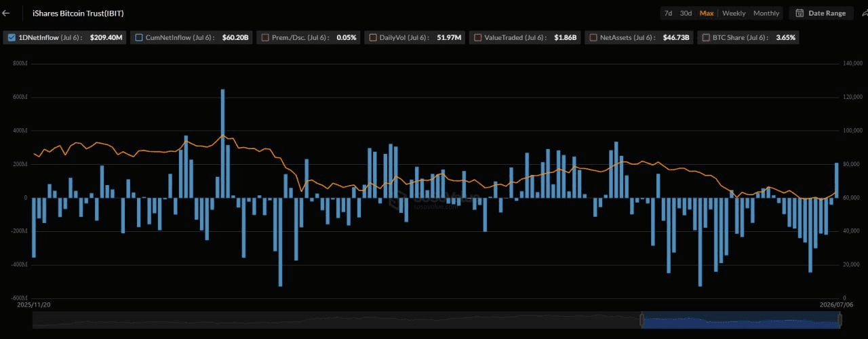Click the tallest blue inflow bar
Viewport: 868px width, 339px height.
222,143
